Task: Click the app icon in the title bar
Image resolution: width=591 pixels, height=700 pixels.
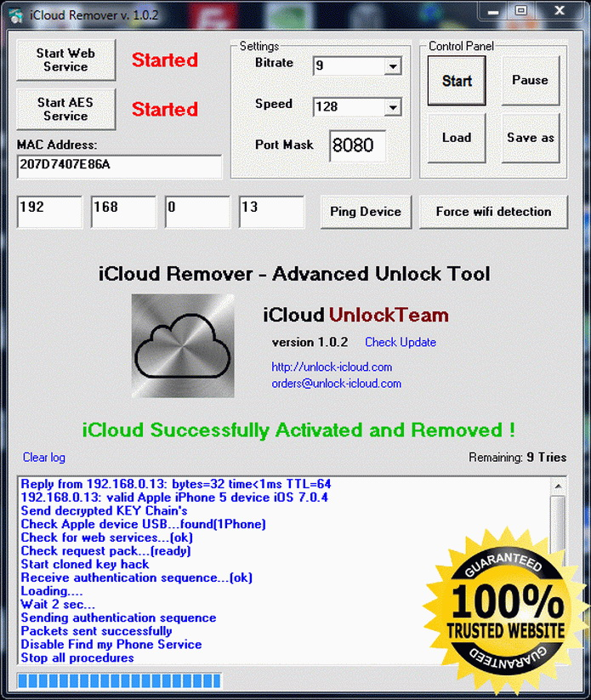Action: (x=16, y=16)
